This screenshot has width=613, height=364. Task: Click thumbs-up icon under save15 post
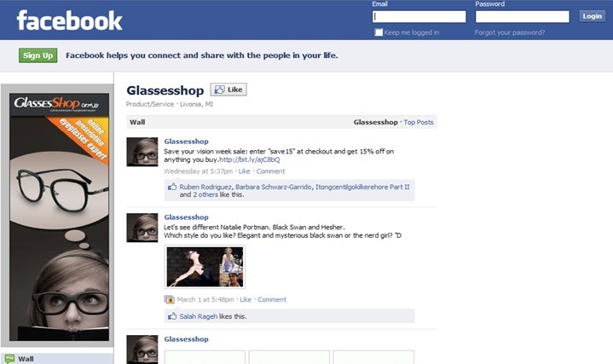(x=172, y=187)
